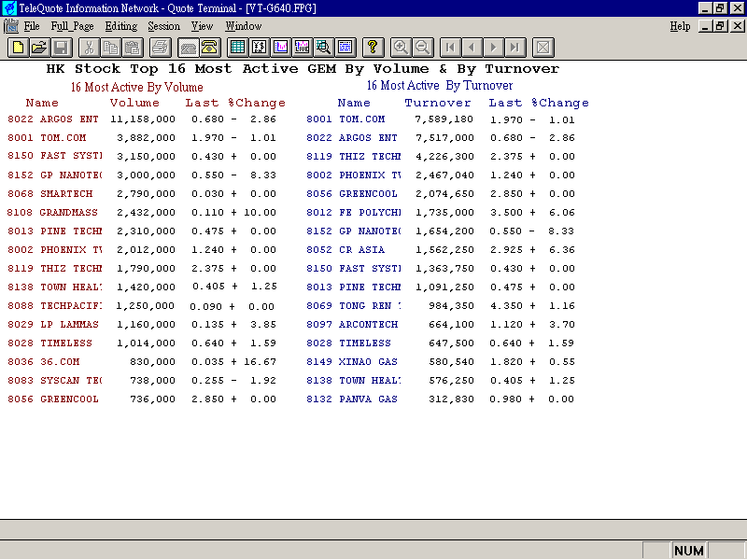Select 8068 SMARTECH row
Viewport: 747px width, 560px height.
click(142, 194)
